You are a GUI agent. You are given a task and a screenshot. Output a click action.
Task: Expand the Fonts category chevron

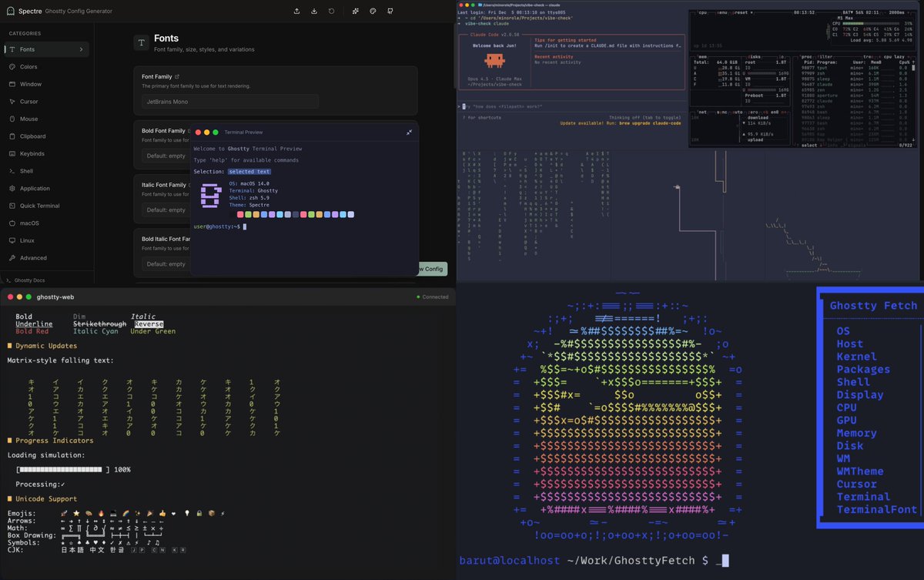[x=81, y=49]
